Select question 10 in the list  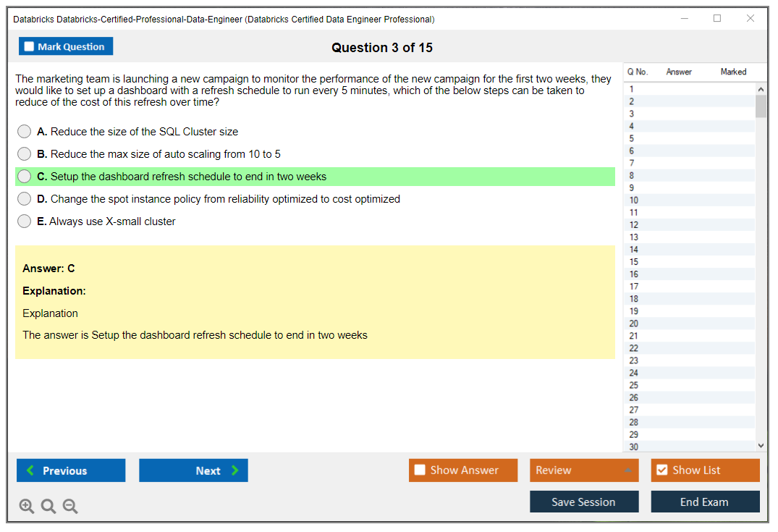pos(634,200)
